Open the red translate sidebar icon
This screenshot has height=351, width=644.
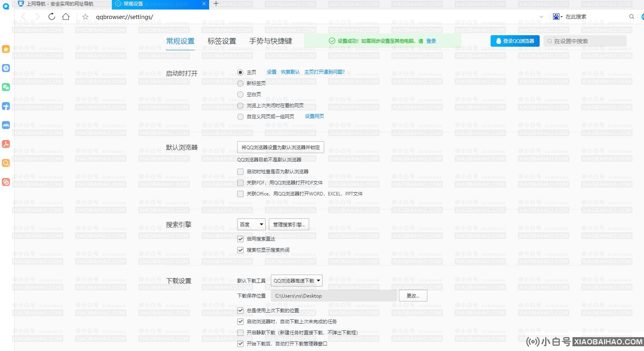pyautogui.click(x=6, y=182)
